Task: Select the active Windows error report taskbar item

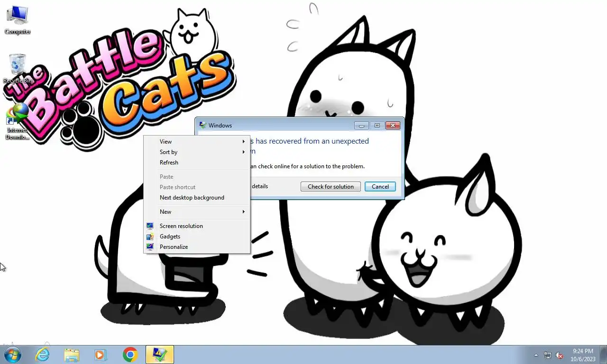Action: coord(160,355)
